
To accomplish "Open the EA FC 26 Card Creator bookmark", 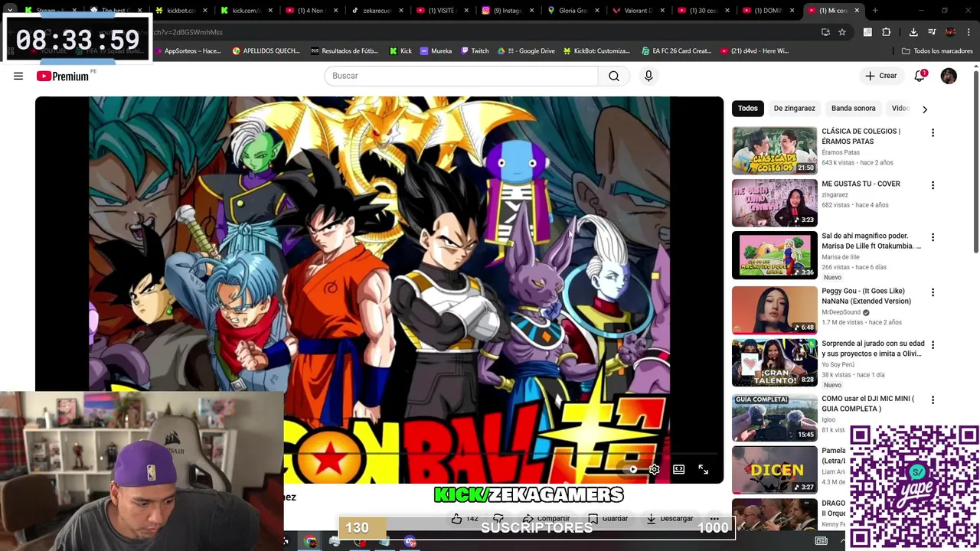I will 677,51.
